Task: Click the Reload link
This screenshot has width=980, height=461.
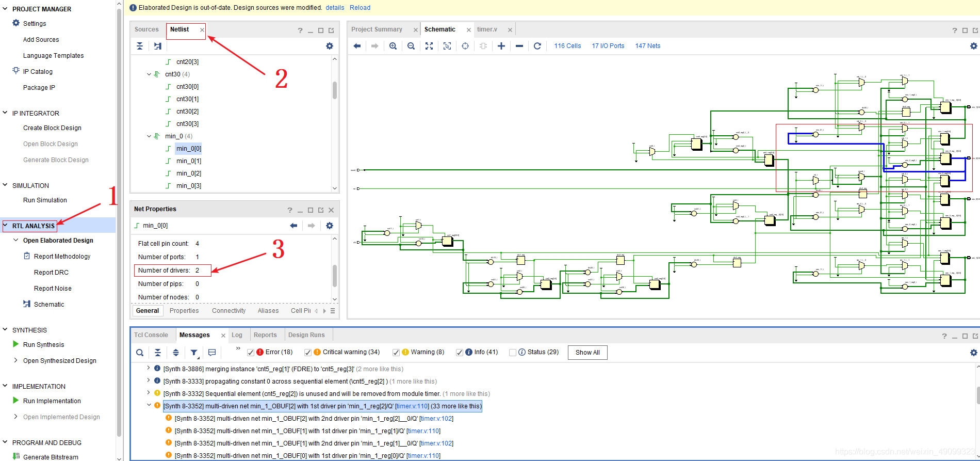Action: 360,8
